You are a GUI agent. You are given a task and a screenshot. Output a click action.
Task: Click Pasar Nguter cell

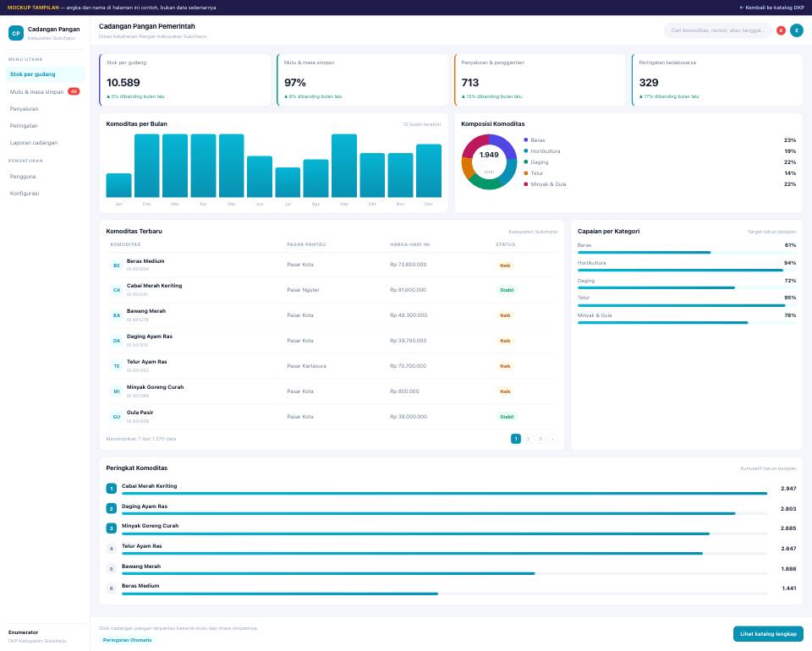(x=303, y=290)
